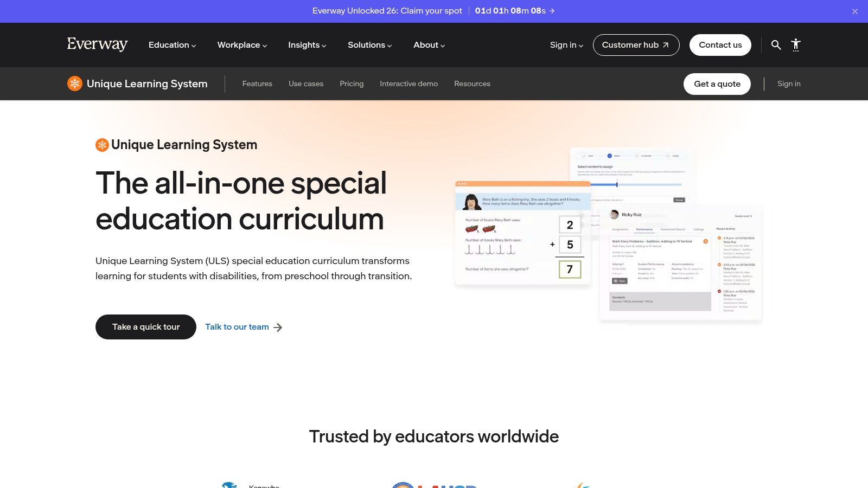This screenshot has height=488, width=868.
Task: Click the Everway logo
Action: tap(97, 44)
